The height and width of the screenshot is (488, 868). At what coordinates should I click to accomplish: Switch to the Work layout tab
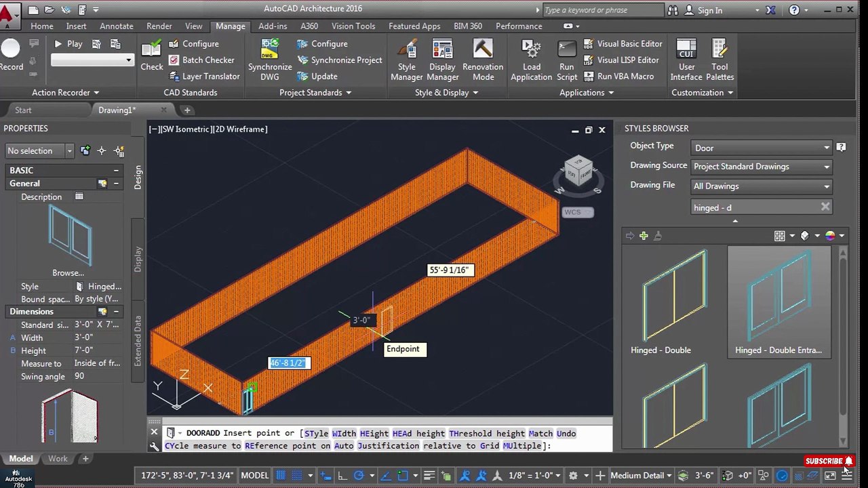click(58, 459)
